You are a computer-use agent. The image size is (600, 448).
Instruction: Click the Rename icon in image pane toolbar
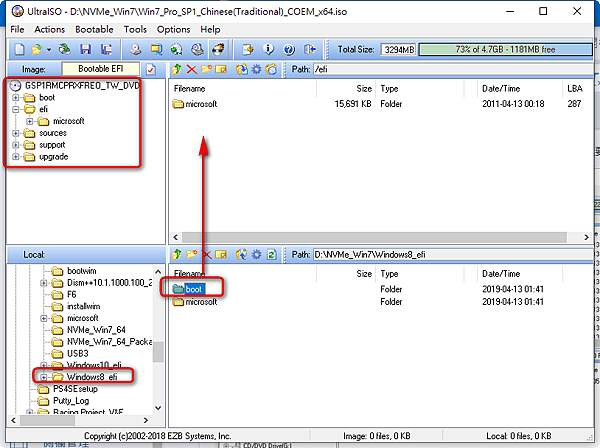coord(221,69)
